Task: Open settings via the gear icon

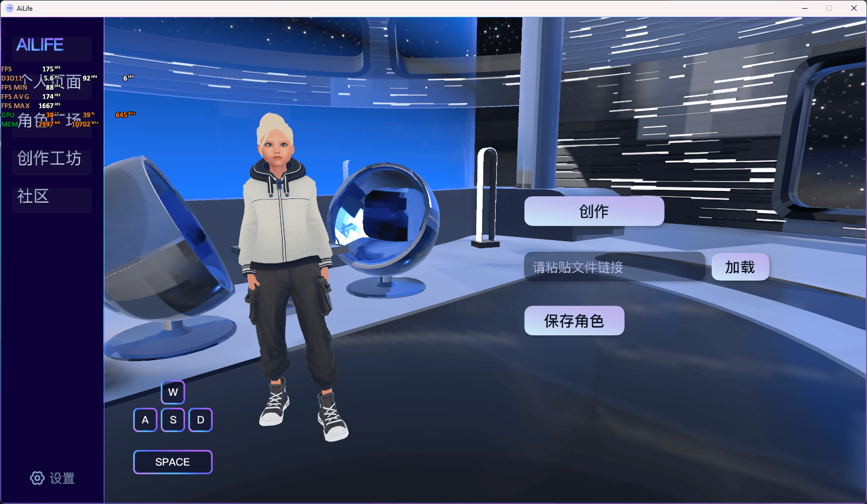Action: tap(37, 478)
